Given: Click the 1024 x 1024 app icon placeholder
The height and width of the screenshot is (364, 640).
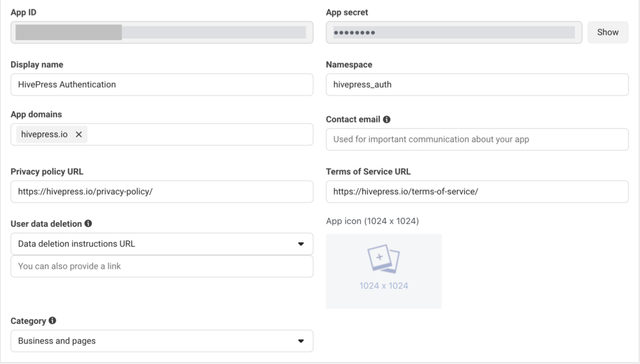Looking at the screenshot, I should click(384, 271).
